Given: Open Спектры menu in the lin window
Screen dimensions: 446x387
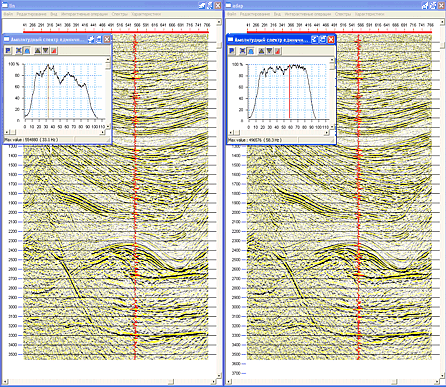Looking at the screenshot, I should 120,14.
